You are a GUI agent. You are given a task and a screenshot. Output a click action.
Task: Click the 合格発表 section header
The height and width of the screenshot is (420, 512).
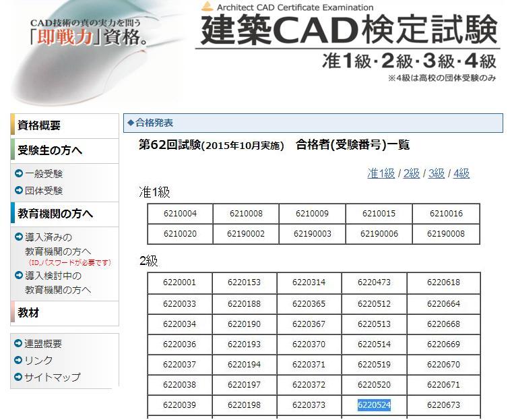coord(313,123)
